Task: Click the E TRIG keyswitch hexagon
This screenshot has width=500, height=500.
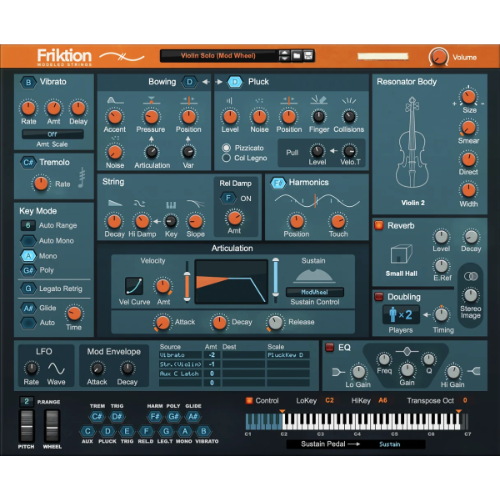Action: [x=127, y=431]
